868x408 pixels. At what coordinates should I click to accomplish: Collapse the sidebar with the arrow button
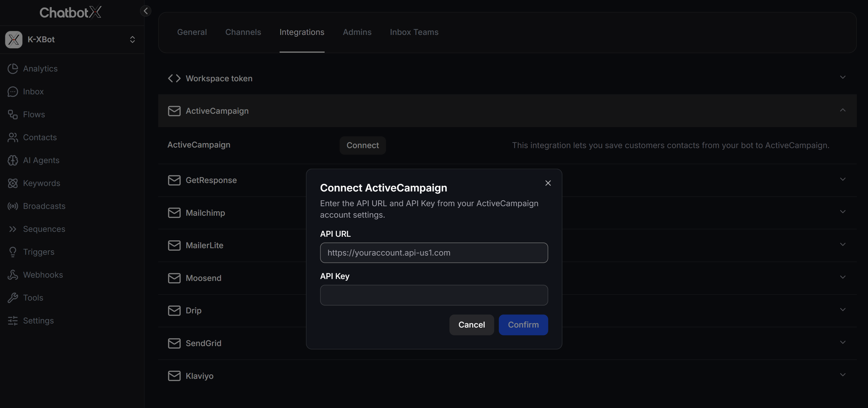click(x=146, y=11)
